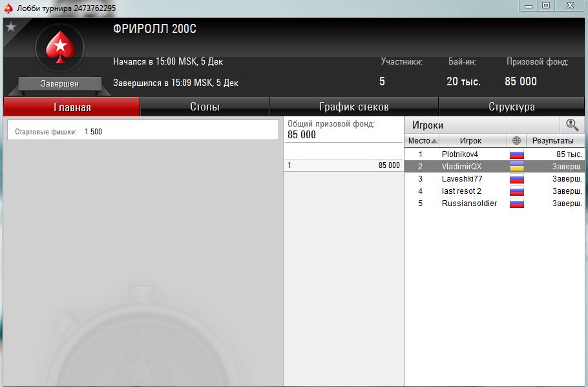Select the player row Plotnikov4
Viewport: 588px width, 387px height.
click(494, 154)
